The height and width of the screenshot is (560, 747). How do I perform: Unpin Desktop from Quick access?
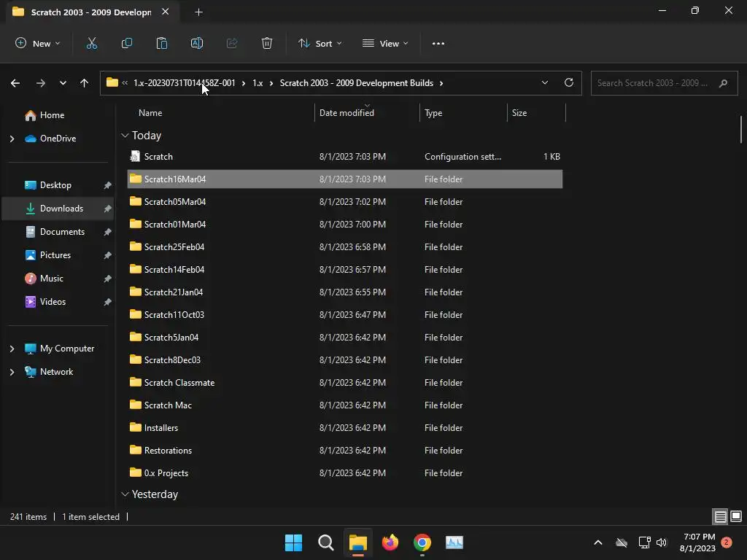108,185
